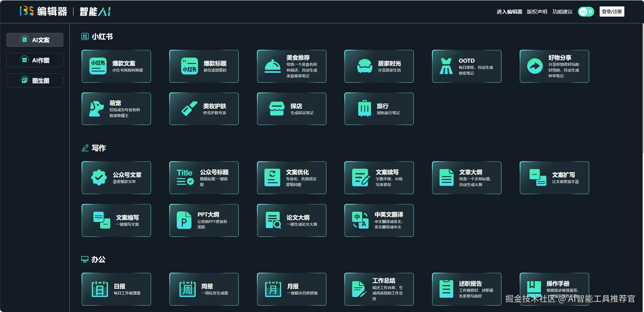Click the 爆款文案 card title
This screenshot has width=644, height=312.
coord(124,63)
